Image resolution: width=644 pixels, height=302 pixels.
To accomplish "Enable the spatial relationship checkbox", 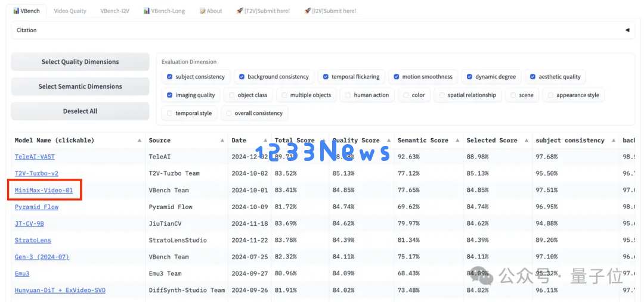I will 442,95.
